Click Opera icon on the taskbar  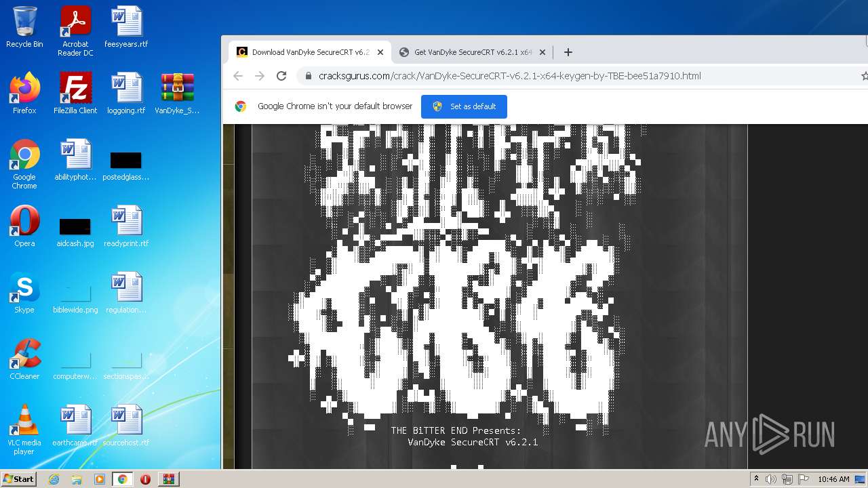[145, 479]
